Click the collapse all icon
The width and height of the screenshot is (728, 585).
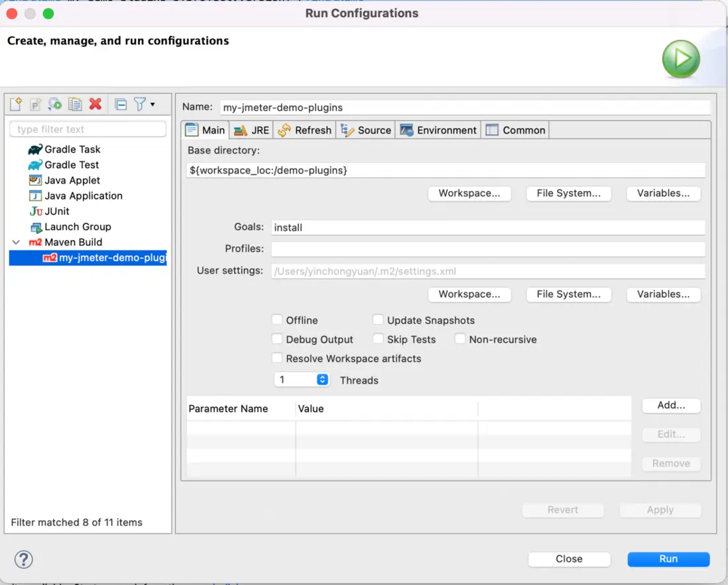coord(121,104)
